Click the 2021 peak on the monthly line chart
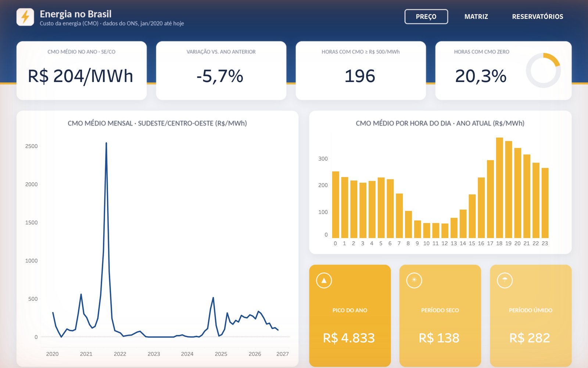The height and width of the screenshot is (368, 588). [x=106, y=143]
